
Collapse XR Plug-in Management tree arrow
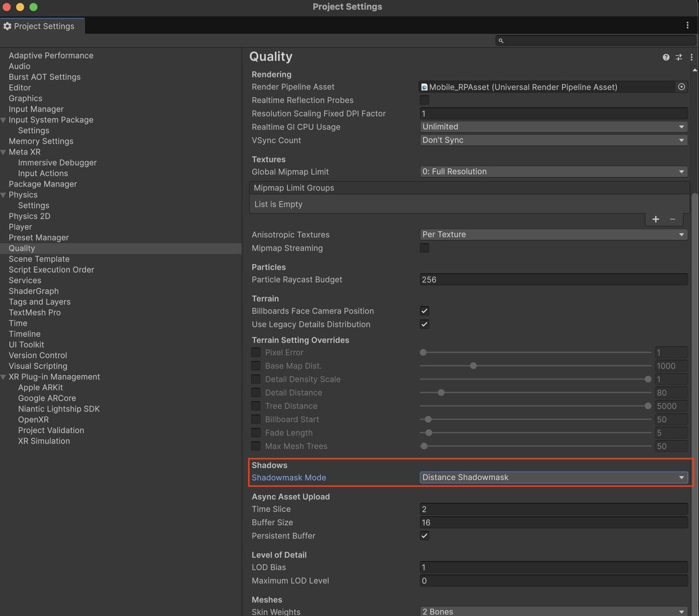click(3, 377)
